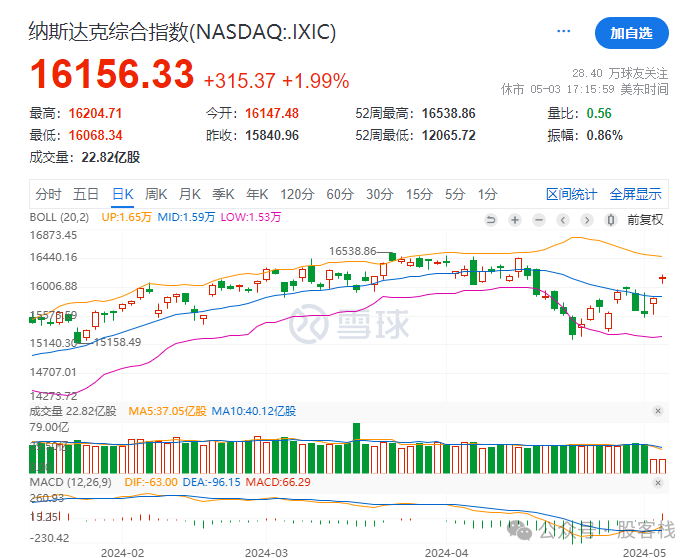Switch to the 15分 interval tab
The image size is (698, 558).
pyautogui.click(x=419, y=194)
